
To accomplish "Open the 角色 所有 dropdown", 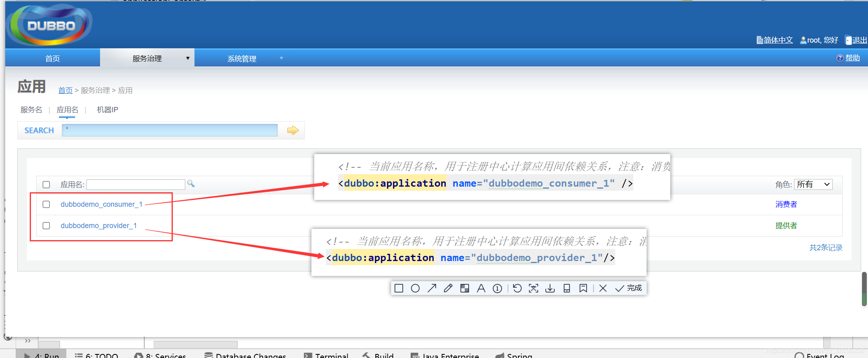I will [813, 184].
